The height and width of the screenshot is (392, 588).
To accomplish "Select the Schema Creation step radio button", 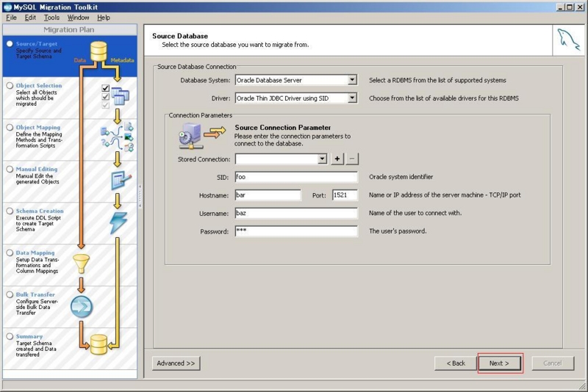I will (x=10, y=211).
